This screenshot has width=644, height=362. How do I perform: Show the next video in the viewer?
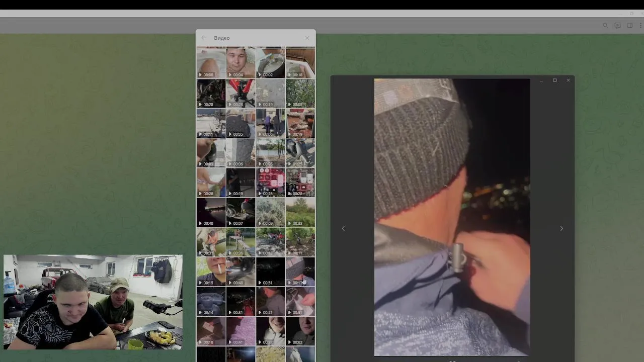tap(561, 228)
